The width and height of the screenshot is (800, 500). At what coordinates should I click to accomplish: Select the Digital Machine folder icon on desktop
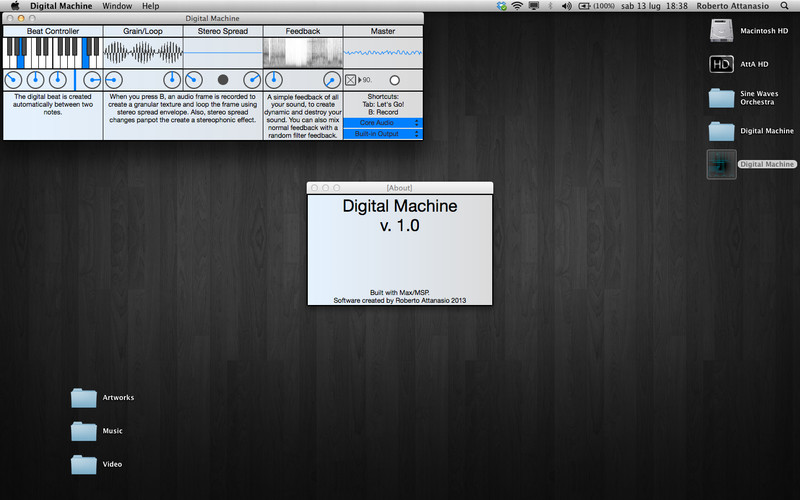[x=721, y=131]
